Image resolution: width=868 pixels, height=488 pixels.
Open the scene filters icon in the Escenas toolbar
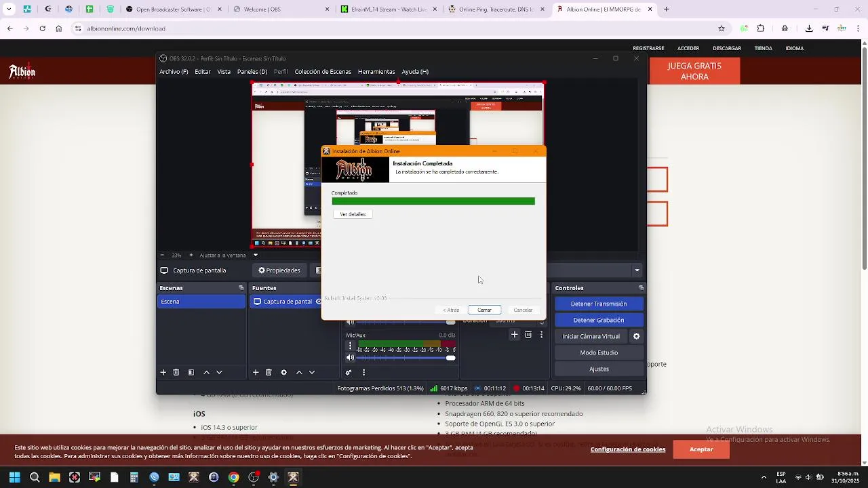tap(191, 372)
